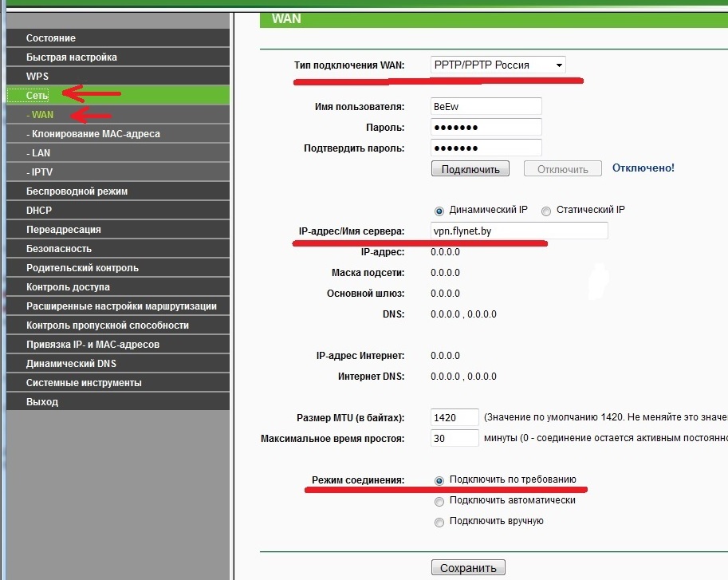Select the Статический IP radio button
Viewport: 728px width, 580px height.
[x=546, y=211]
